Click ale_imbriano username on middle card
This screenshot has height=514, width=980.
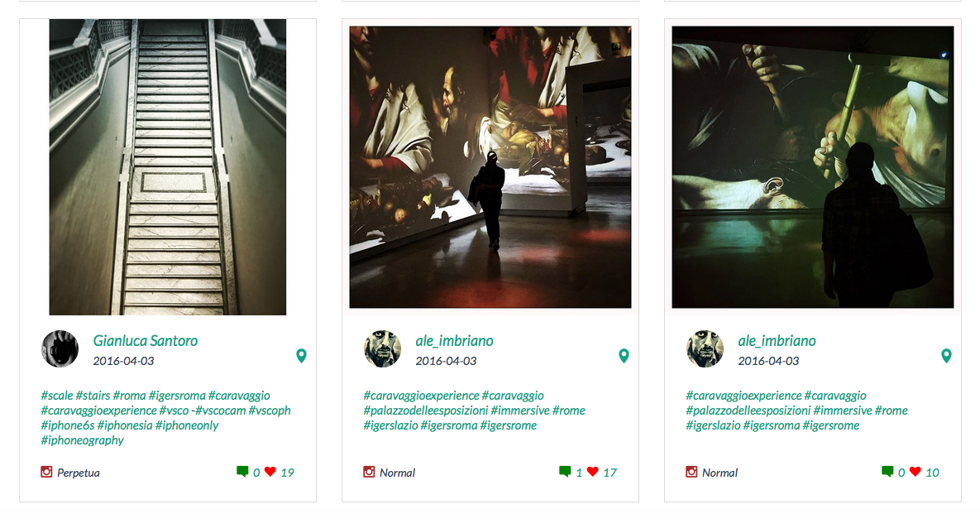coord(454,341)
